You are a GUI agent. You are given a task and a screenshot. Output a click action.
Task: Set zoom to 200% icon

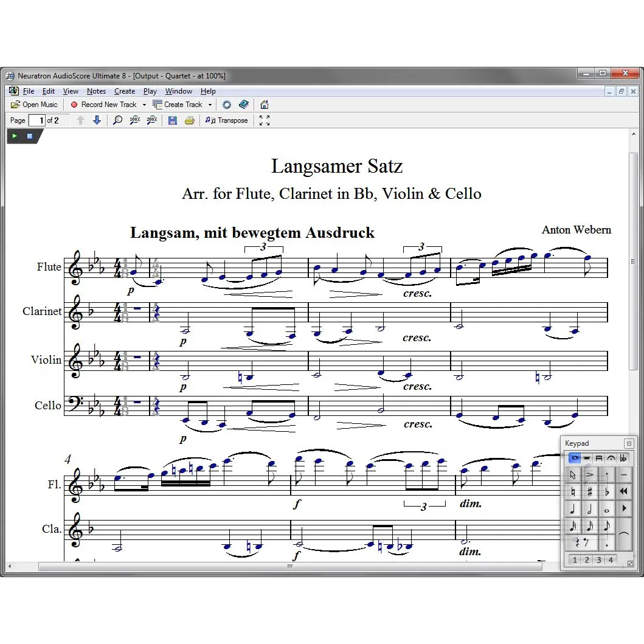152,120
